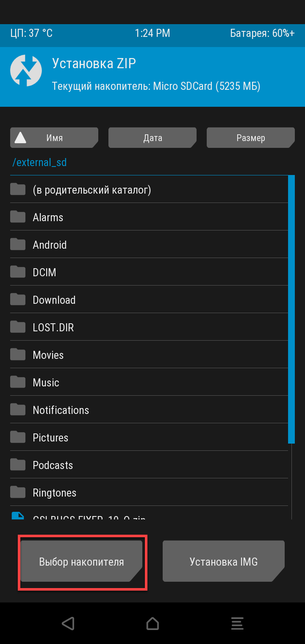305x644 pixels.
Task: Tap the Android back navigation icon
Action: pos(68,623)
